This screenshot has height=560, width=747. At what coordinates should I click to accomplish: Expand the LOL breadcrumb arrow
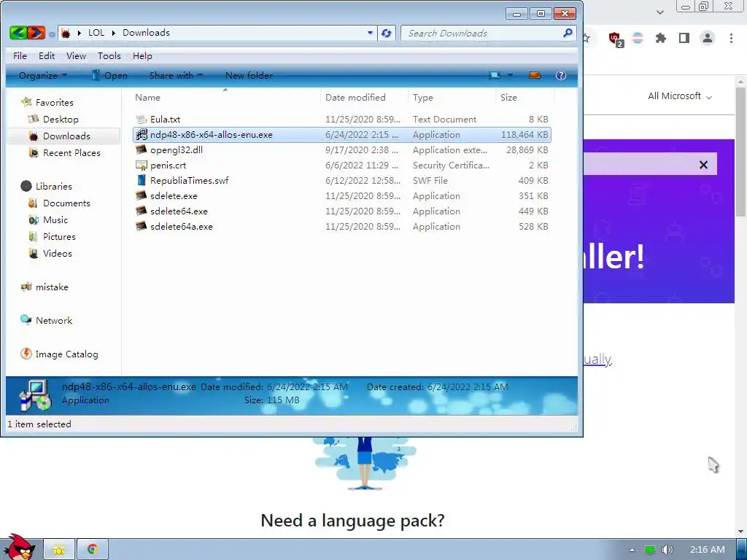[x=113, y=33]
